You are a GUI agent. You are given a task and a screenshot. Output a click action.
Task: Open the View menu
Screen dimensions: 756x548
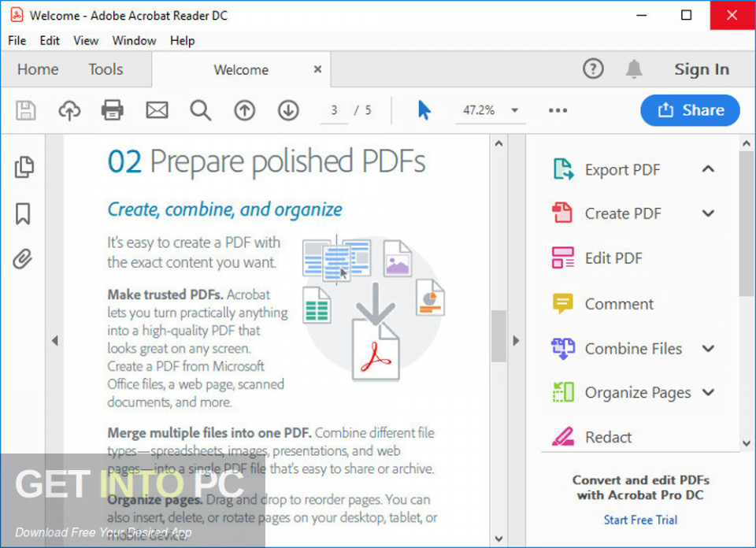point(86,41)
